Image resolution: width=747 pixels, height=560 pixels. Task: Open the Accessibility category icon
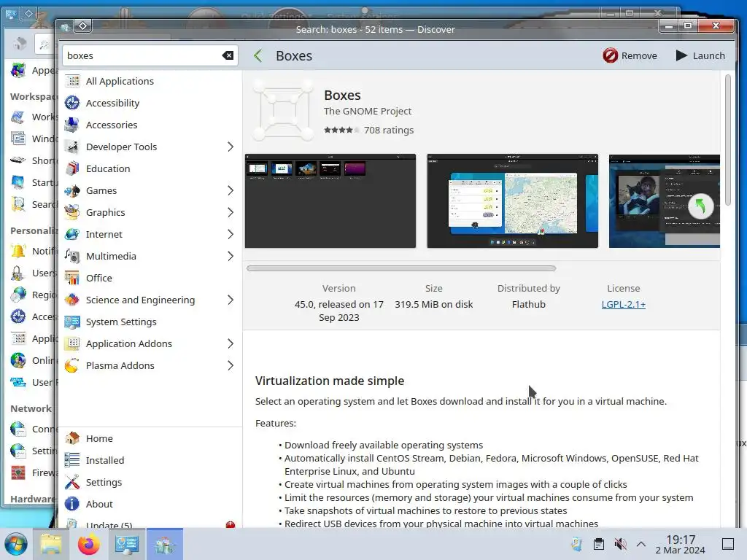72,103
